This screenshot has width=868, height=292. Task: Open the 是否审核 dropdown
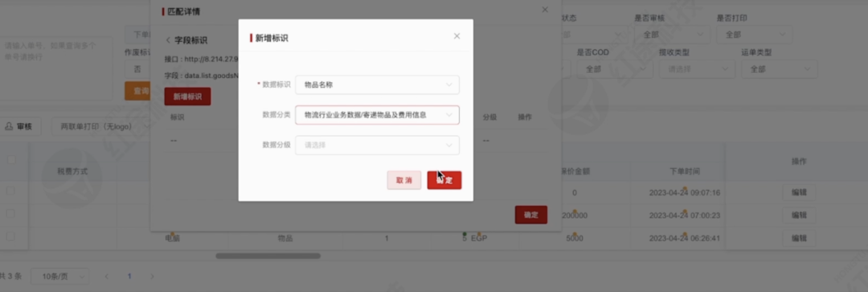point(672,35)
